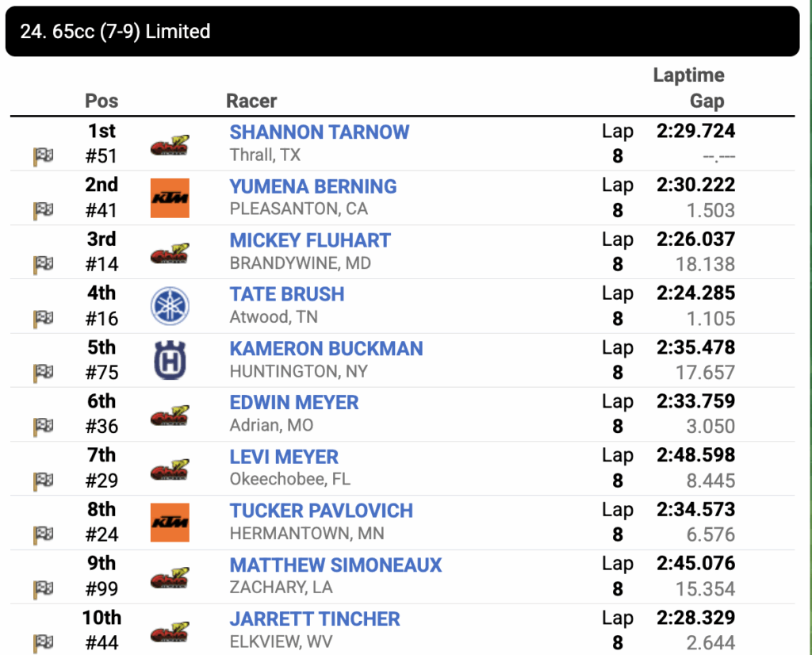Open Yumena Berning's racer link
This screenshot has height=655, width=812.
pyautogui.click(x=313, y=186)
